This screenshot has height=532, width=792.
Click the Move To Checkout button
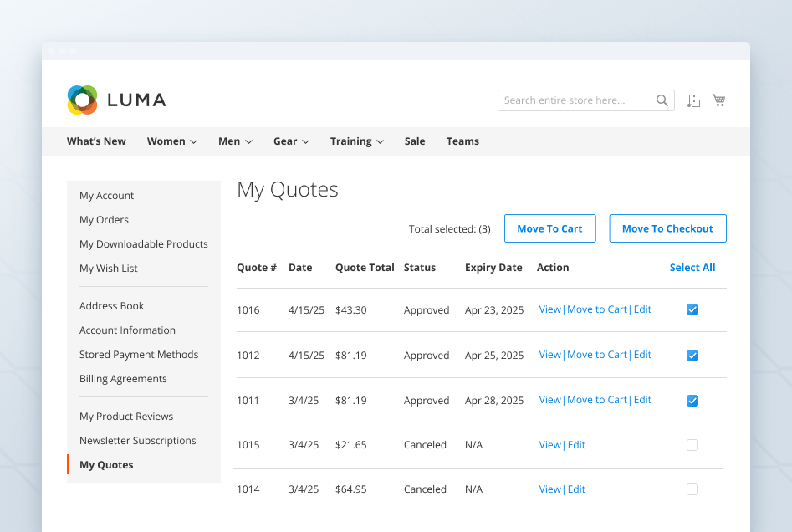(667, 228)
